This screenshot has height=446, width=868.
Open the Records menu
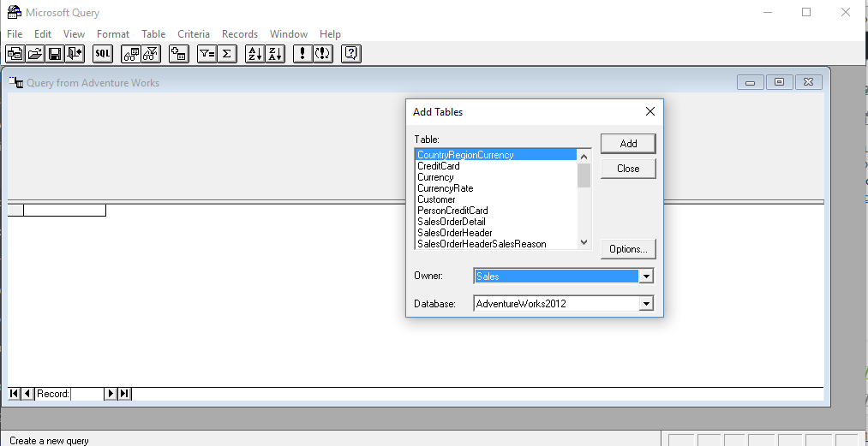pos(240,33)
